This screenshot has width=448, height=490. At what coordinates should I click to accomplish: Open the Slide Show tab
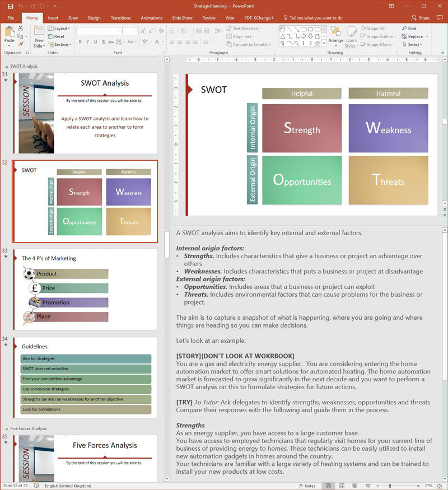pyautogui.click(x=182, y=18)
